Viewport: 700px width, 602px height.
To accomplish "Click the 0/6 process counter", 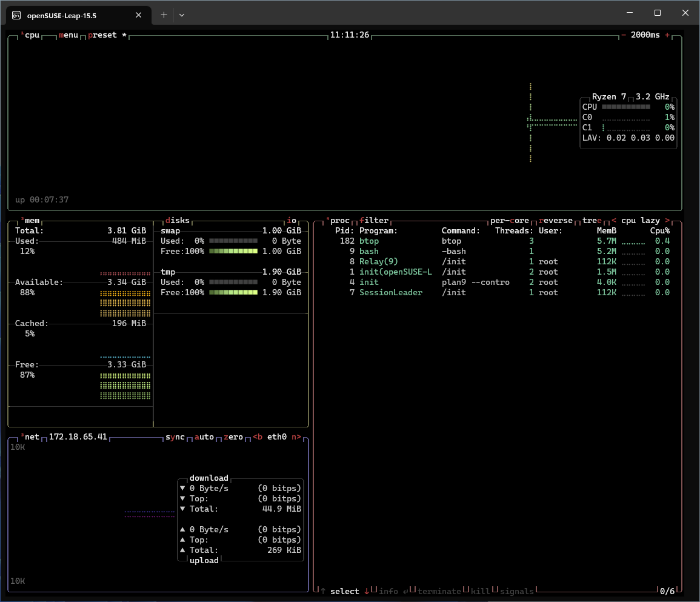I will click(667, 591).
